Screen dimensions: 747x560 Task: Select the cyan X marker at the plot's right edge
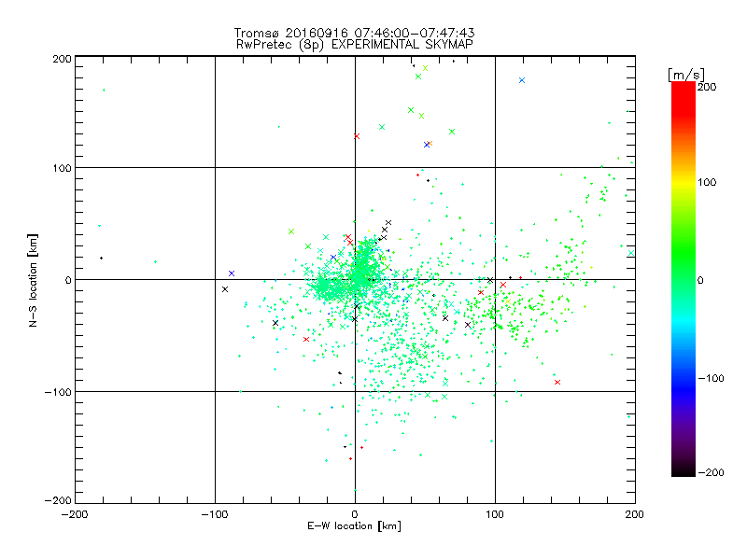pyautogui.click(x=631, y=253)
